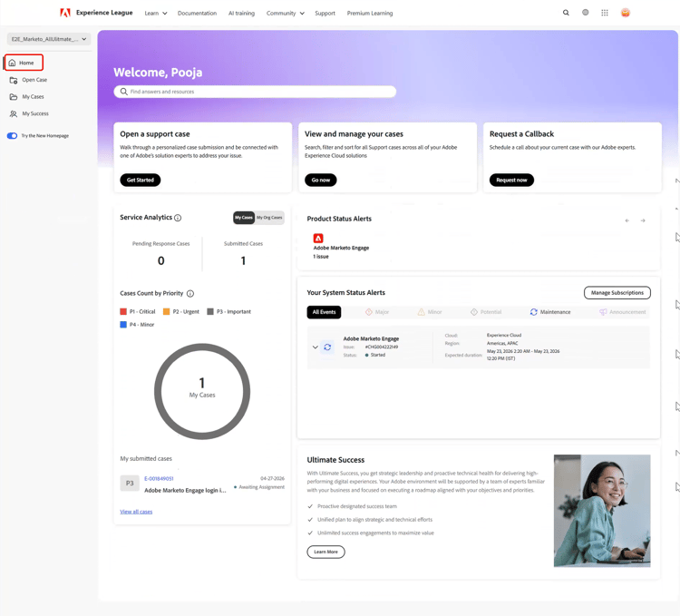Click the P3 - Important gray legend swatch
This screenshot has width=680, height=616.
click(x=210, y=312)
